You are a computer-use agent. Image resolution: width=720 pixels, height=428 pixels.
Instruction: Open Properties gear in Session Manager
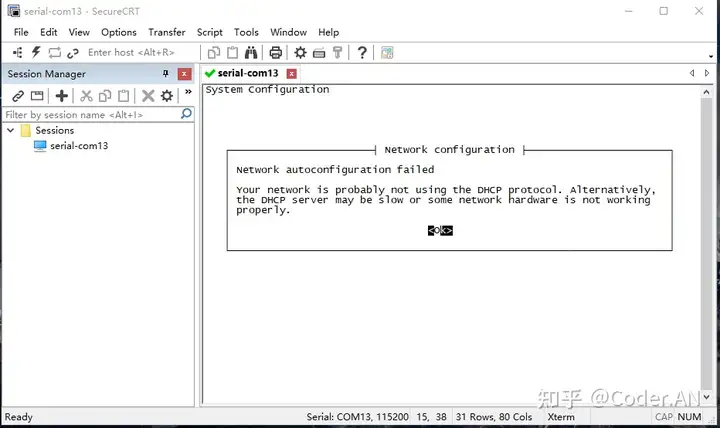(x=167, y=96)
